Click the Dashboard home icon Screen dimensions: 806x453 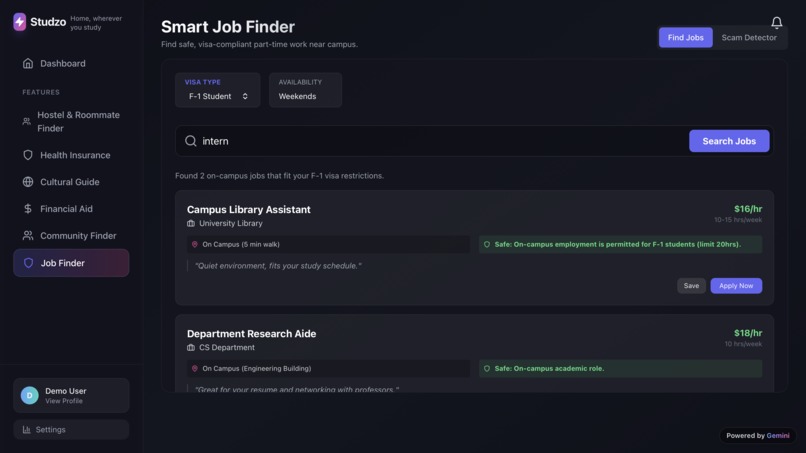point(28,63)
